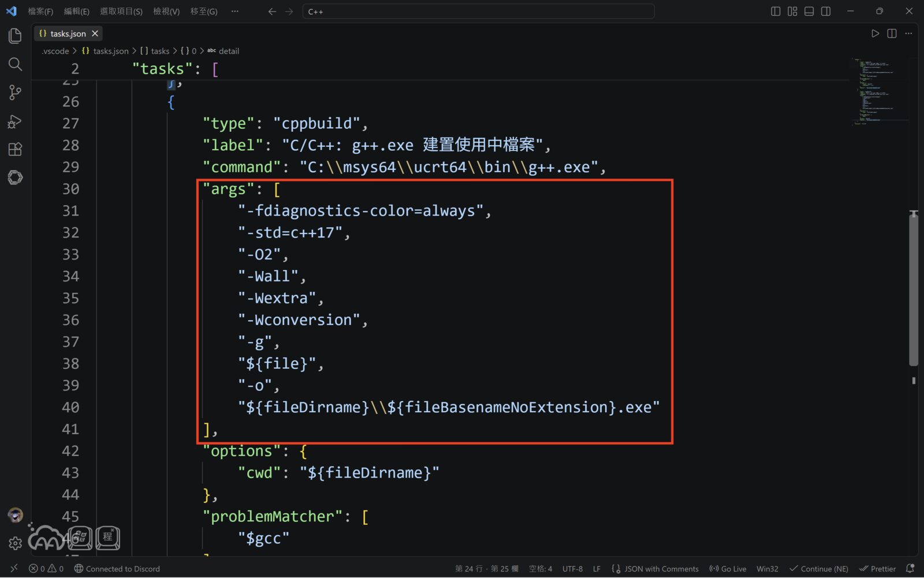
Task: Click the vertical editor scrollbar thumb
Action: coord(914,289)
